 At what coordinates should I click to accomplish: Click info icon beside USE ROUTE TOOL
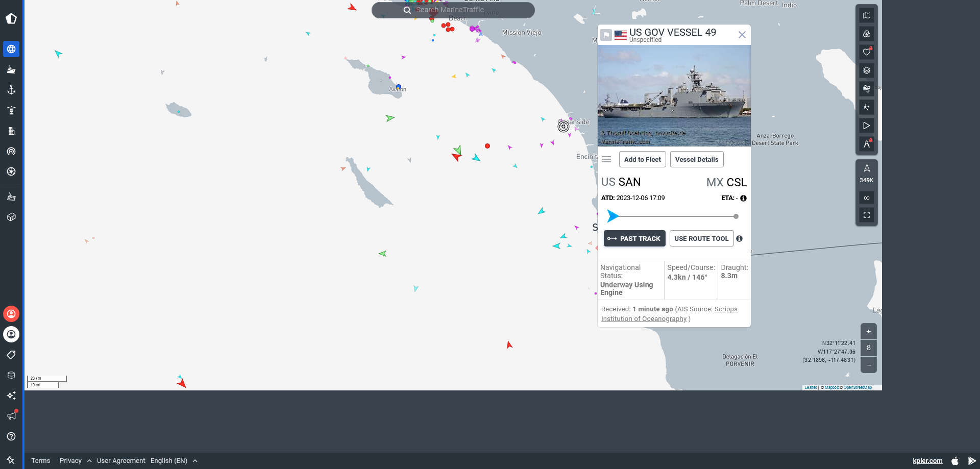coord(740,238)
